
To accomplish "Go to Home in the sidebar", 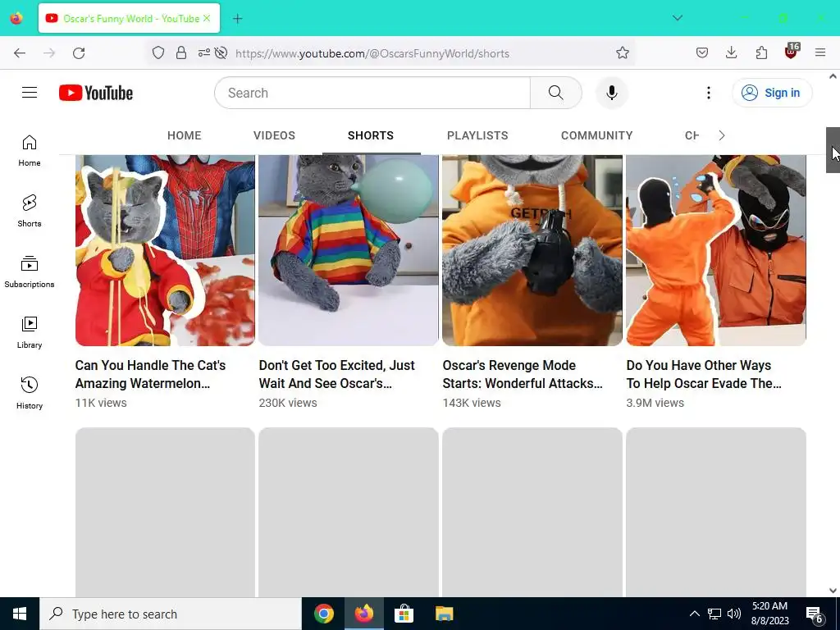I will 30,151.
